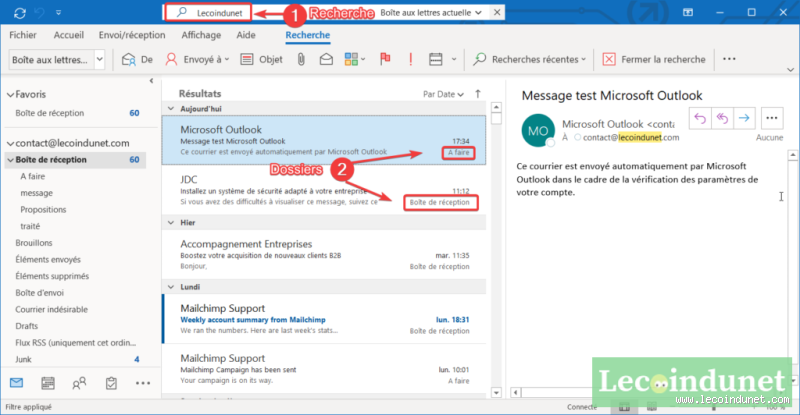Screen dimensions: 800x415
Task: Open the Boîte aux lettres scope combo box
Action: (x=57, y=60)
